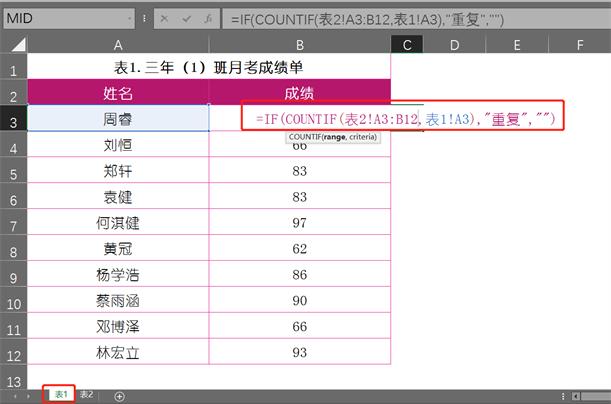Open the Insert Function fx dialog
The width and height of the screenshot is (611, 404).
(x=208, y=20)
